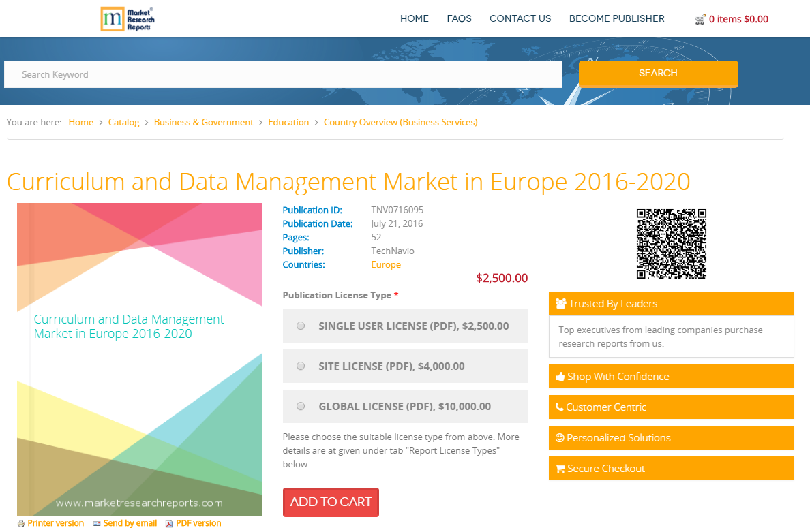This screenshot has width=810, height=532.
Task: Focus the Search Keyword input field
Action: 283,74
